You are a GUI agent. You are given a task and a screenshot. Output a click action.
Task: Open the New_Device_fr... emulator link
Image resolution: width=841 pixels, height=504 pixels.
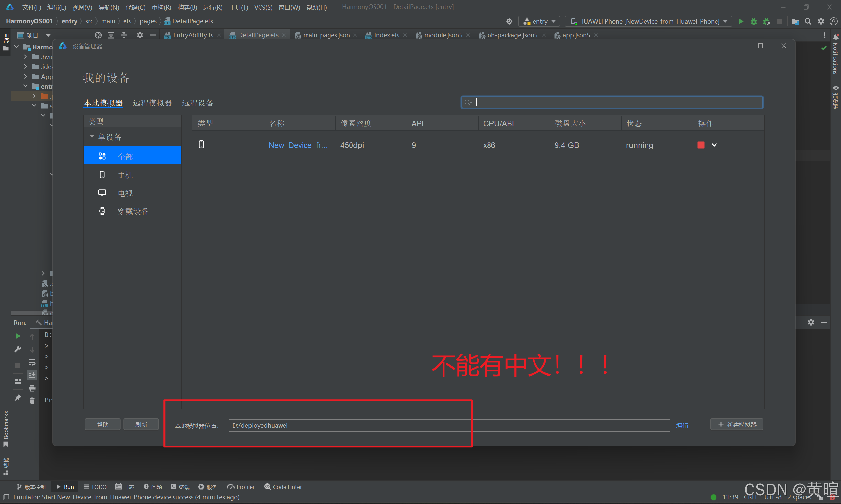pyautogui.click(x=298, y=145)
